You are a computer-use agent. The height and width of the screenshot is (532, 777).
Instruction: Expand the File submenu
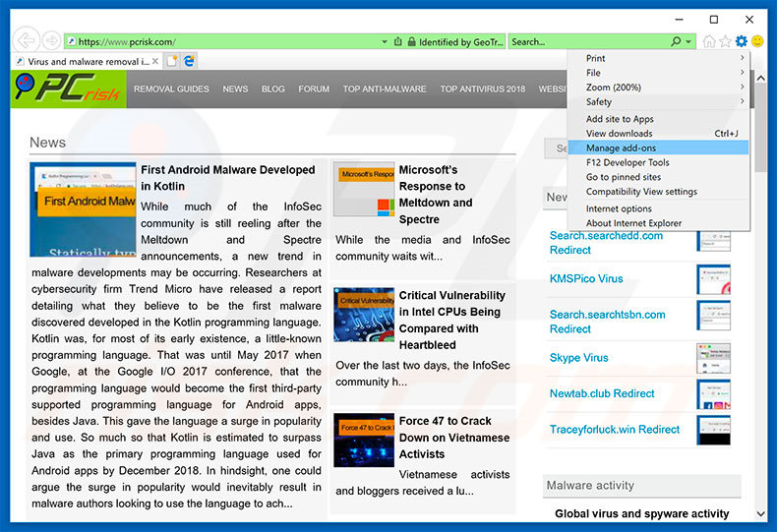click(659, 73)
